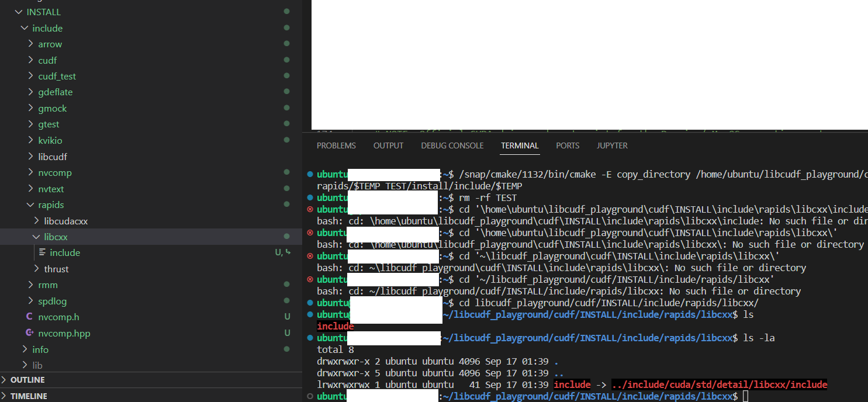Viewport: 868px width, 402px height.
Task: Click the symlink indicator icon on the include entry
Action: pos(288,252)
